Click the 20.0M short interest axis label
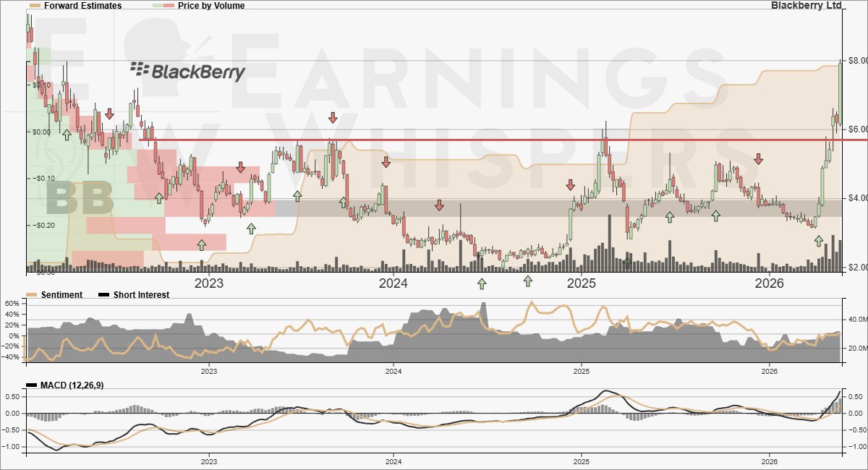 click(x=856, y=349)
